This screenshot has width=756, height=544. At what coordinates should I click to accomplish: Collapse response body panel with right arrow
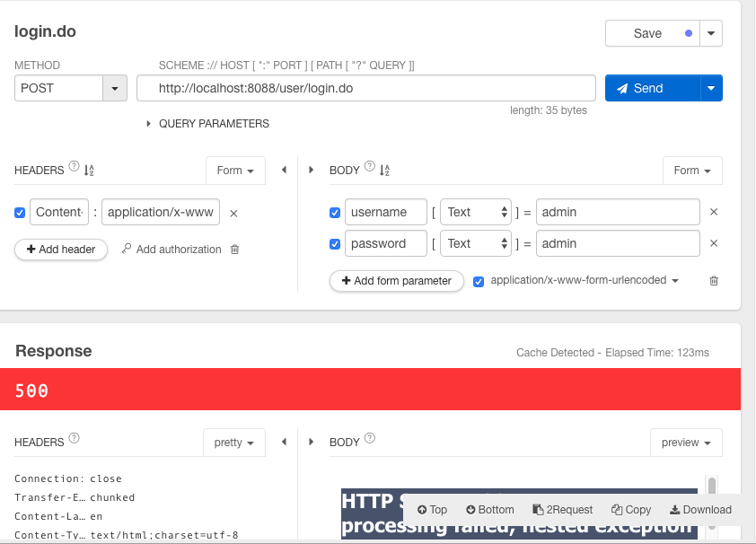coord(311,442)
